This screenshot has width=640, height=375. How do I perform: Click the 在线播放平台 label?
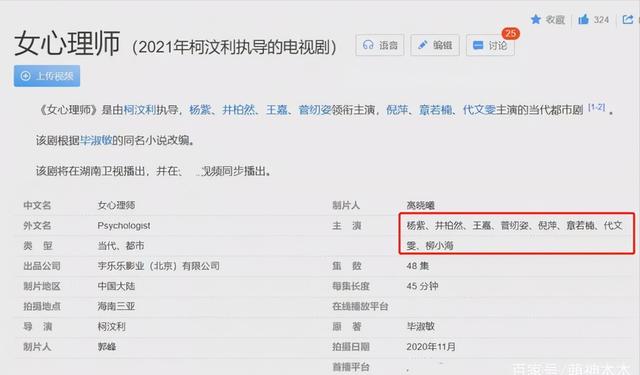point(360,306)
